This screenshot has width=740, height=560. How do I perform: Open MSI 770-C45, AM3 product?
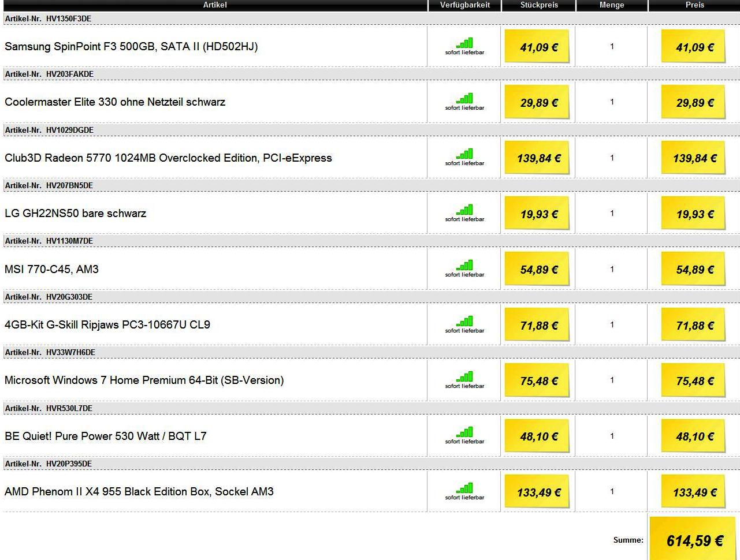[51, 269]
